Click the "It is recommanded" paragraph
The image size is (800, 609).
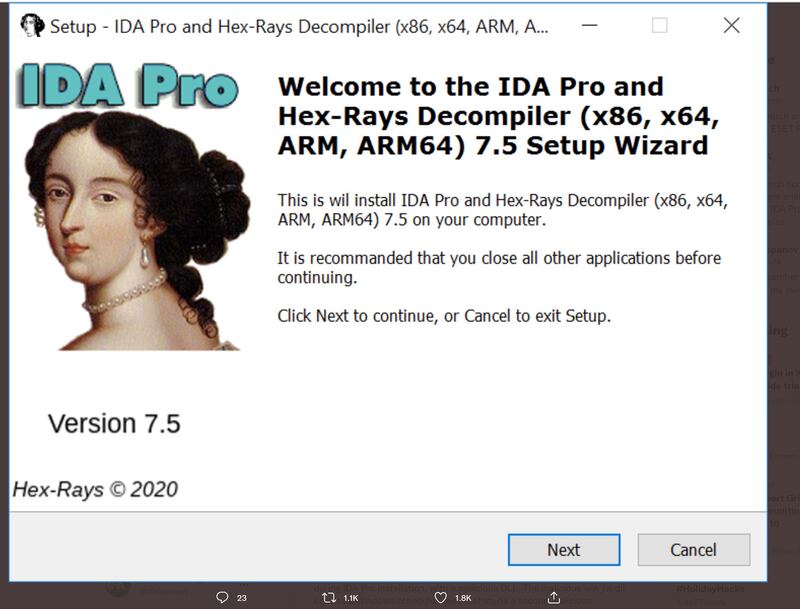(x=499, y=267)
